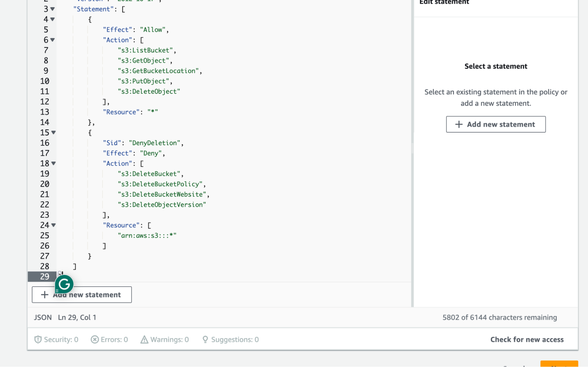
Task: Collapse the Resource array fold arrow on line 24
Action: point(54,225)
